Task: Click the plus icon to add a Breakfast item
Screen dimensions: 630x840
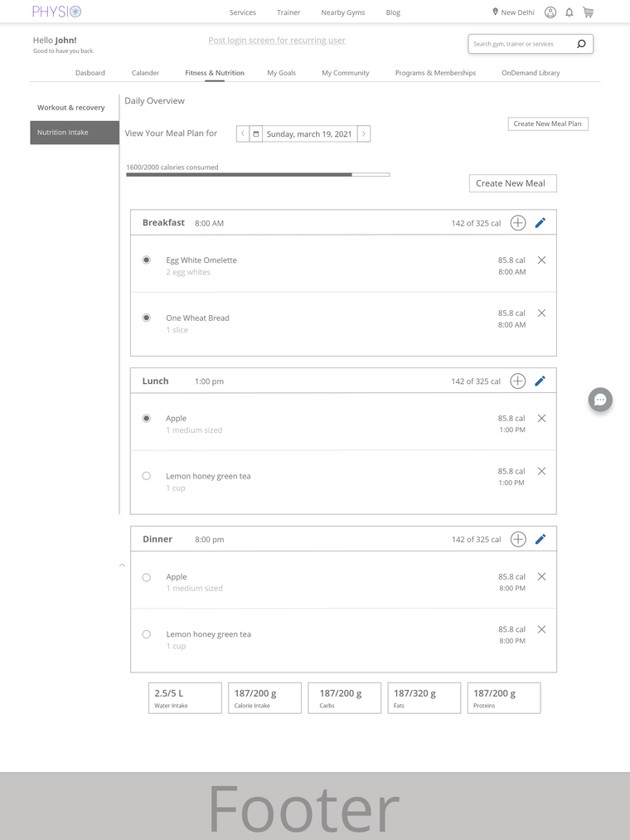Action: [518, 222]
